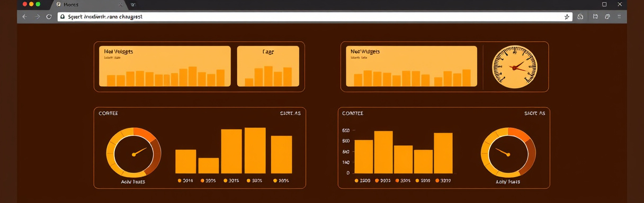Click the red close dot of the window
This screenshot has height=203, width=644.
(x=25, y=4)
